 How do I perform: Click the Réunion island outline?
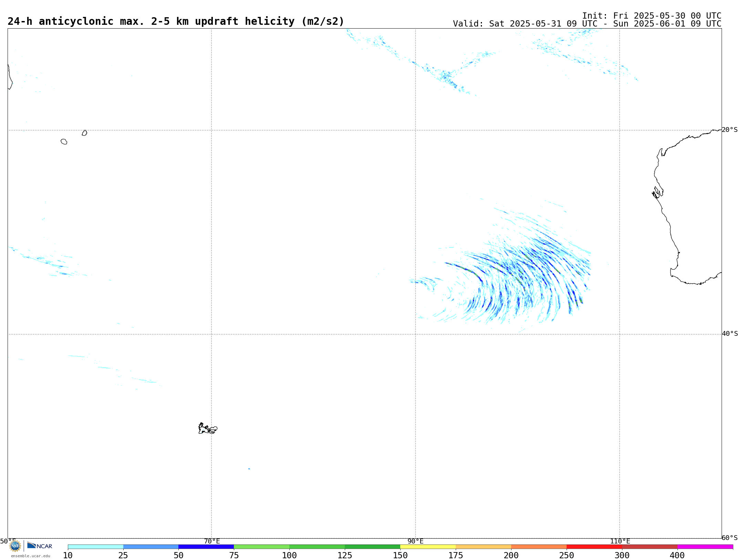click(64, 142)
